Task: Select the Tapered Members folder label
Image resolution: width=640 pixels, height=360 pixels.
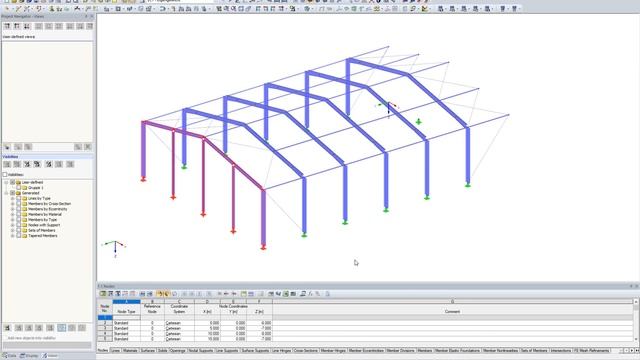Action: tap(42, 236)
